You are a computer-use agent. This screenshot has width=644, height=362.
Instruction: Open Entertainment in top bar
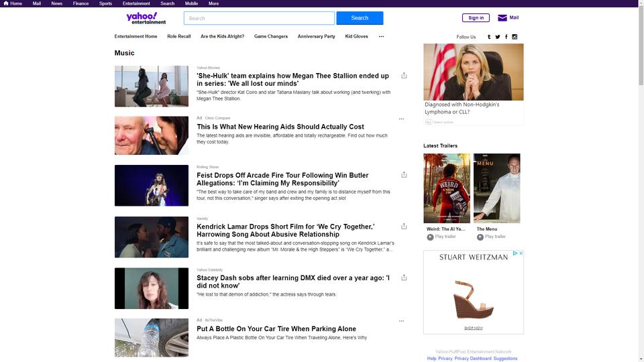pyautogui.click(x=136, y=3)
